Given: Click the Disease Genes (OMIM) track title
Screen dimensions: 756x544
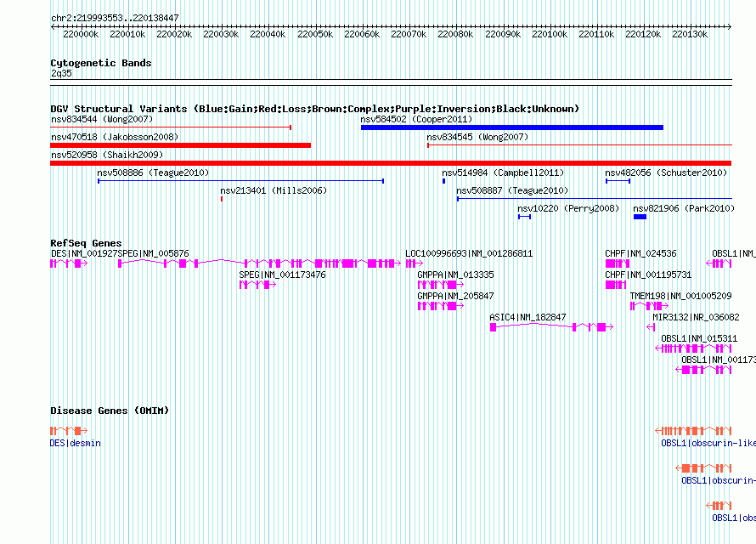Looking at the screenshot, I should pyautogui.click(x=110, y=411).
